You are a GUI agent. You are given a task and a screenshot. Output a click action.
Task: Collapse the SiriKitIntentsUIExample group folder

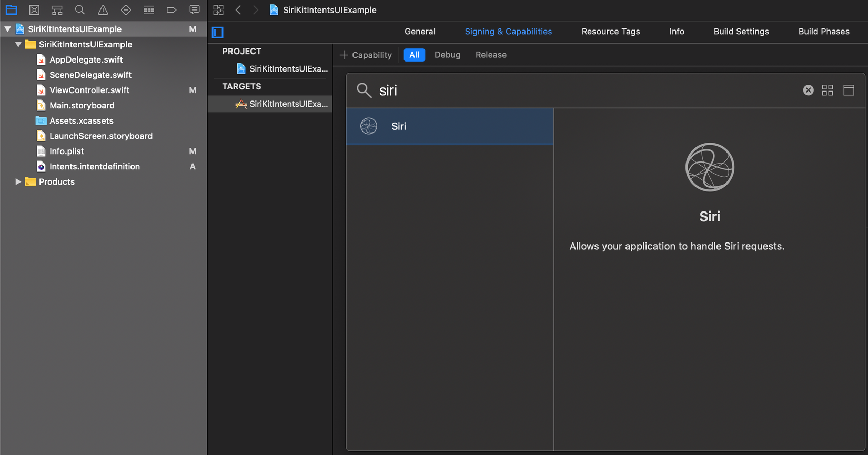click(x=18, y=45)
